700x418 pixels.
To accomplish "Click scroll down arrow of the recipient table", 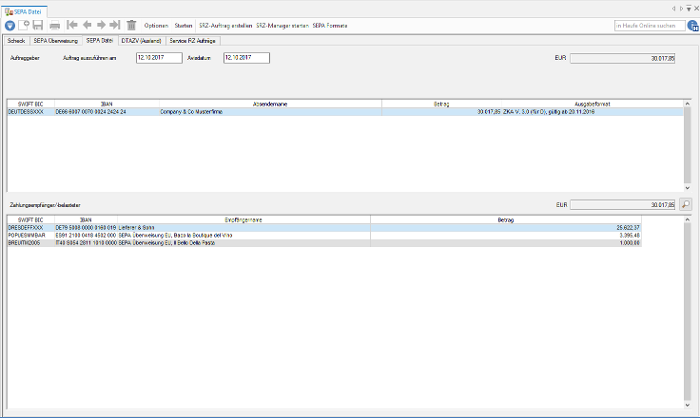I will coord(688,405).
